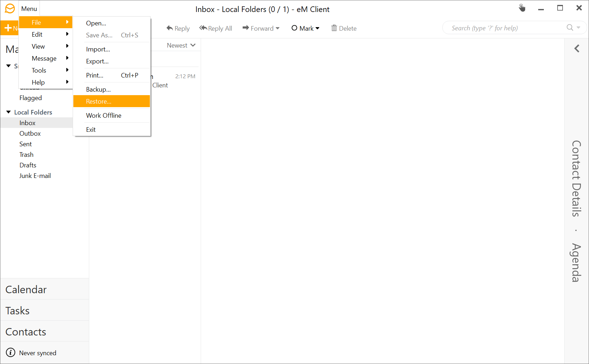This screenshot has width=589, height=364.
Task: Open the Sent folder
Action: [25, 144]
